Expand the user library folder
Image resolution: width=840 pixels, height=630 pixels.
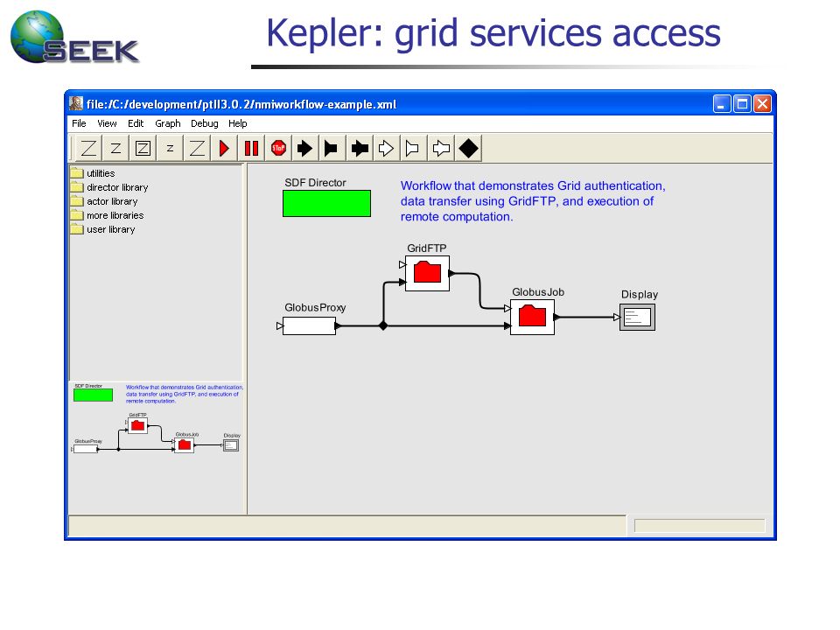click(103, 228)
